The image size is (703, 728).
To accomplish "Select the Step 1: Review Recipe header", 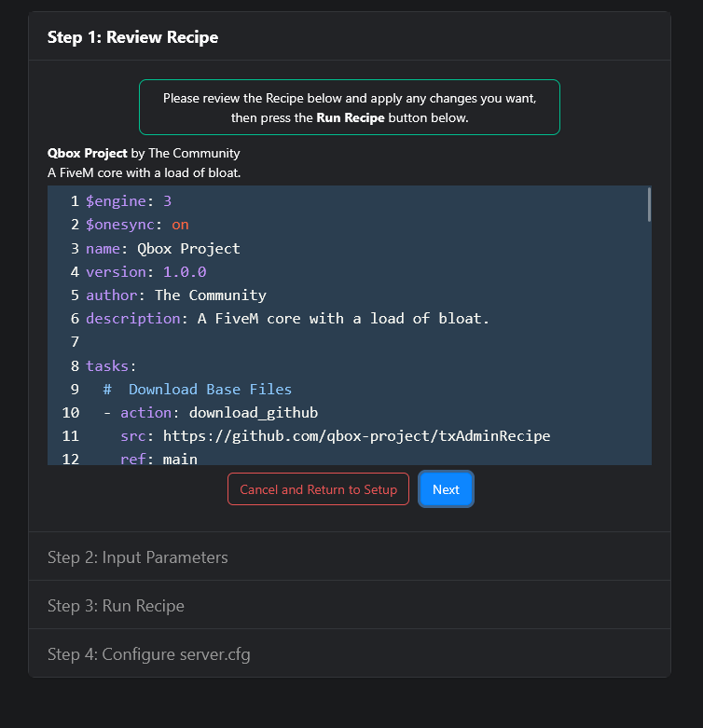I will coord(132,37).
